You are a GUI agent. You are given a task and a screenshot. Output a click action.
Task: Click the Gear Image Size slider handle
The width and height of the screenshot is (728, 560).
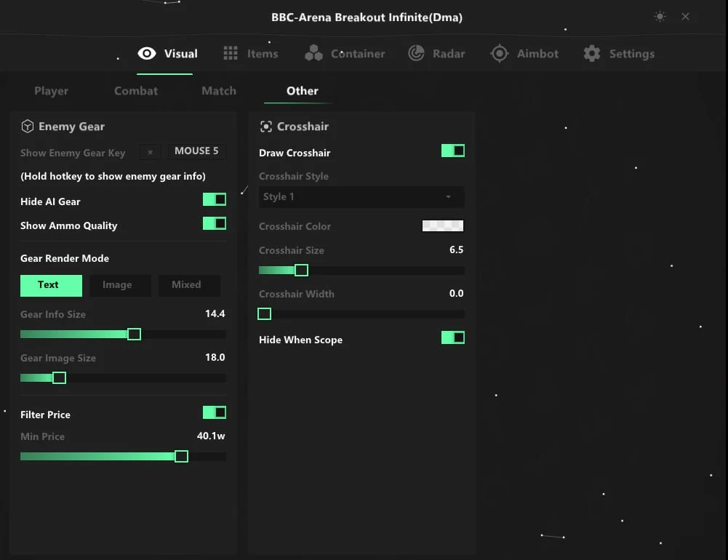(59, 378)
